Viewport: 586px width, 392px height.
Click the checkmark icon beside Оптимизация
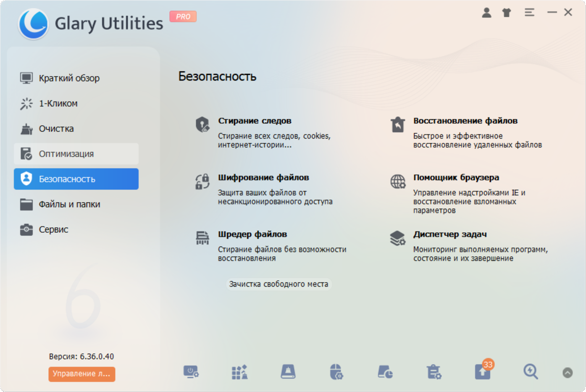pos(26,154)
